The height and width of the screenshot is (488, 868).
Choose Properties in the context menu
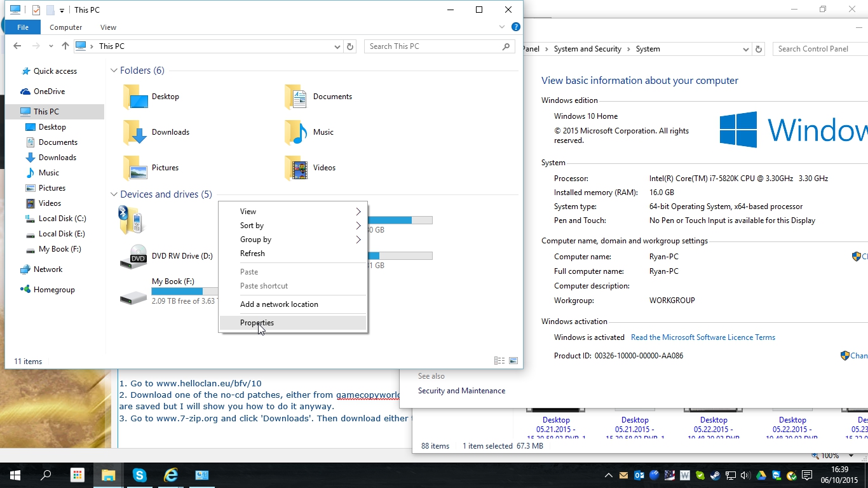tap(293, 323)
